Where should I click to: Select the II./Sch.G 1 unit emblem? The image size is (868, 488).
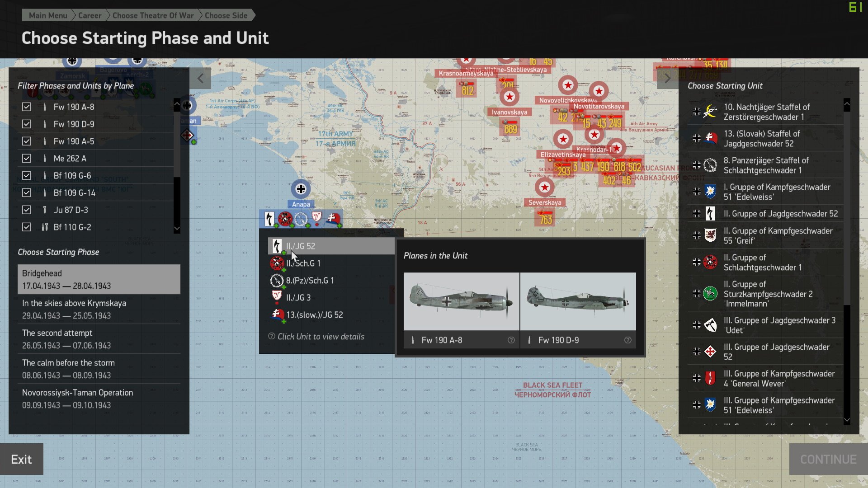(x=277, y=263)
